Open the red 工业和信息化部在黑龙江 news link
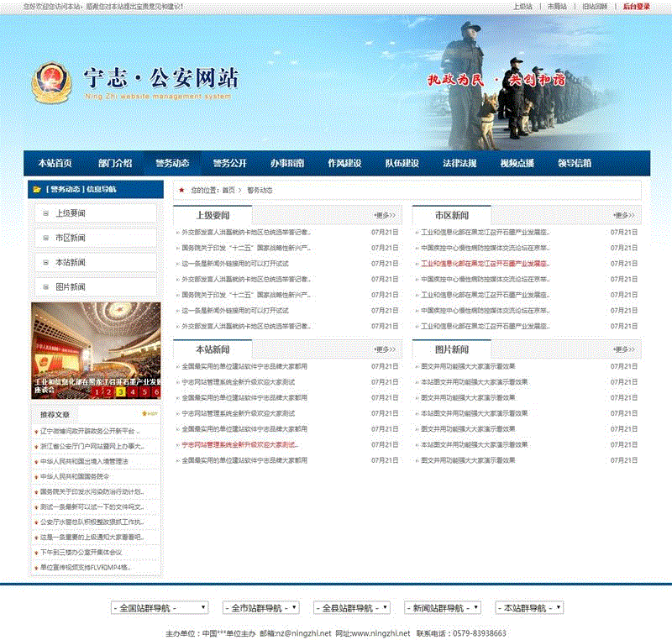Viewport: 672px width, 640px height. click(486, 264)
